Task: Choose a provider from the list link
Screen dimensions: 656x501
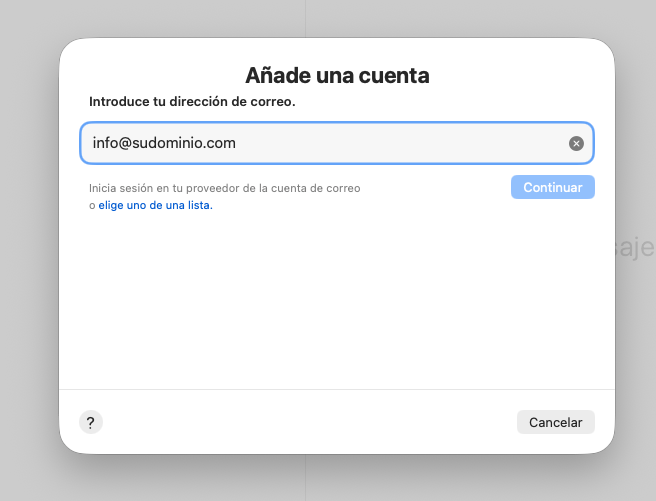Action: 155,205
